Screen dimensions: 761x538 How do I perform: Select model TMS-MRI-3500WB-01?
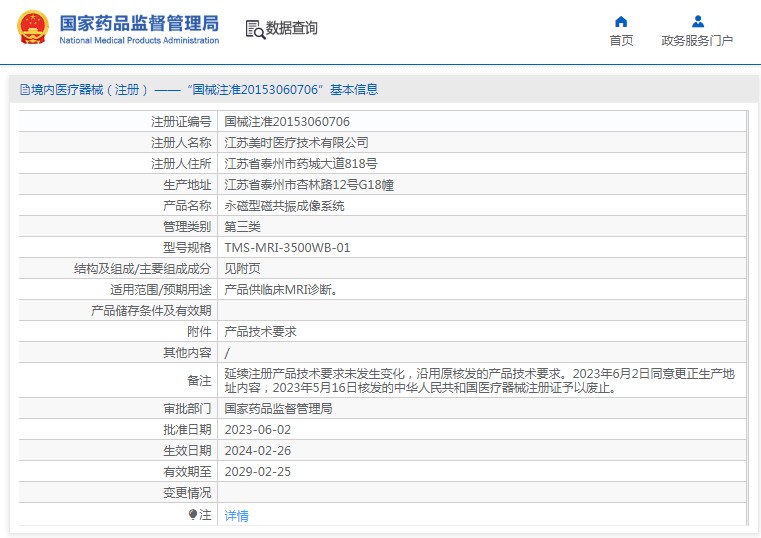[287, 248]
